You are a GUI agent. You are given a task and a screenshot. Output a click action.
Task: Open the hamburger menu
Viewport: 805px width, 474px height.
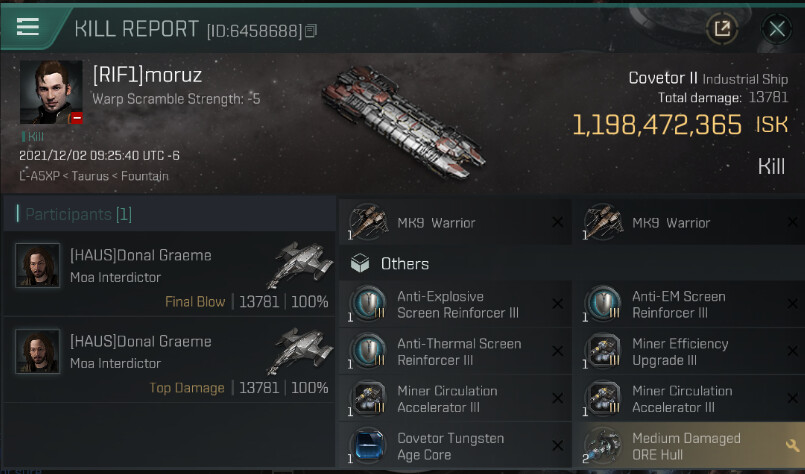point(28,26)
